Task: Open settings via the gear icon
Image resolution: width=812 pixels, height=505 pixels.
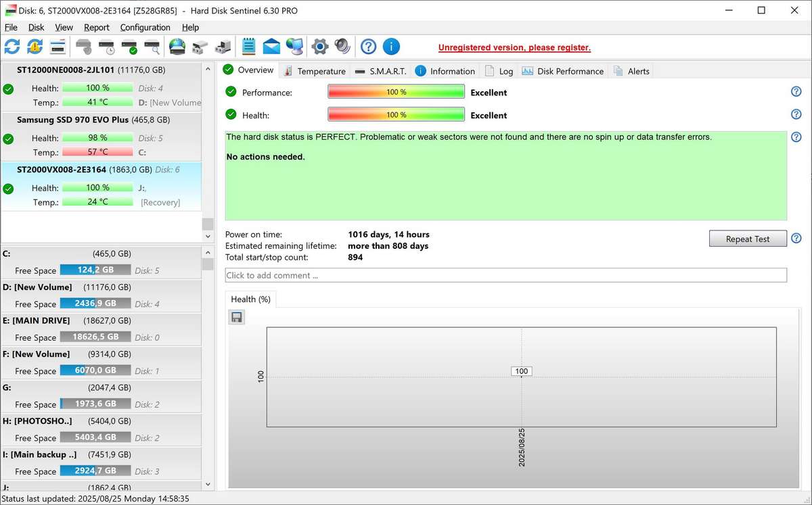Action: tap(319, 47)
